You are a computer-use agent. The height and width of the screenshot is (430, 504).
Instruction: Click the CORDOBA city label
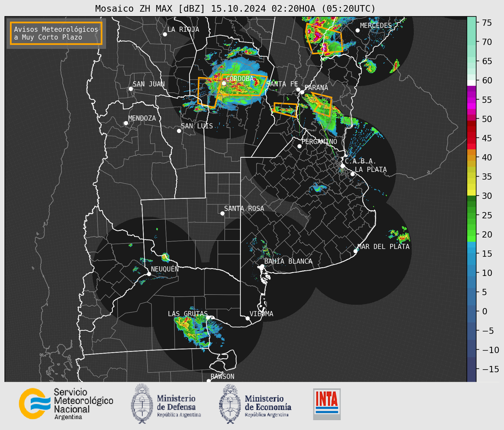pos(240,79)
